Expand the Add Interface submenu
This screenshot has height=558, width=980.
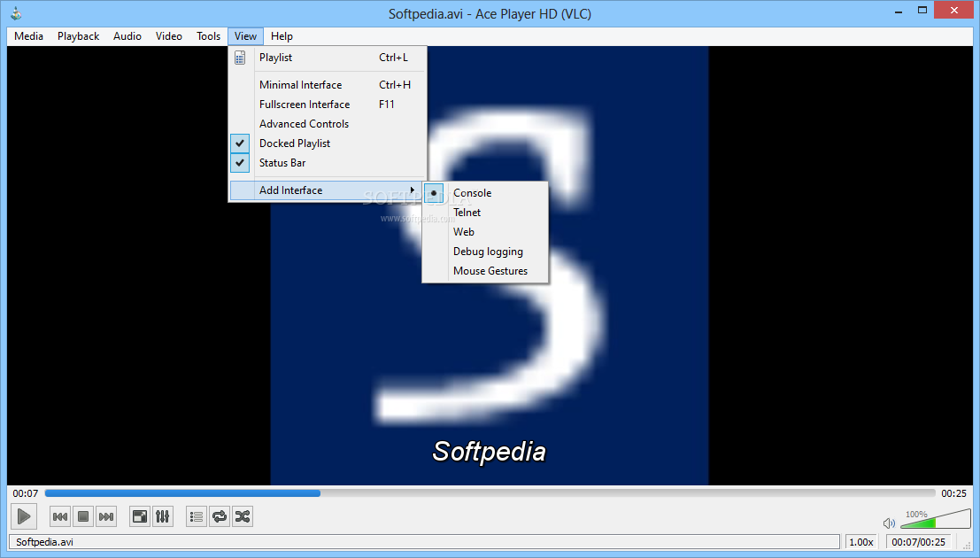click(328, 190)
